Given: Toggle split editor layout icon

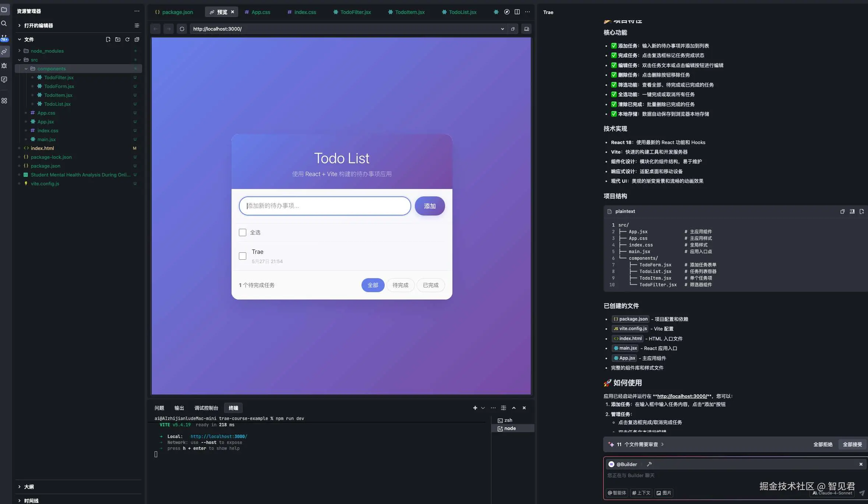Looking at the screenshot, I should pyautogui.click(x=517, y=12).
